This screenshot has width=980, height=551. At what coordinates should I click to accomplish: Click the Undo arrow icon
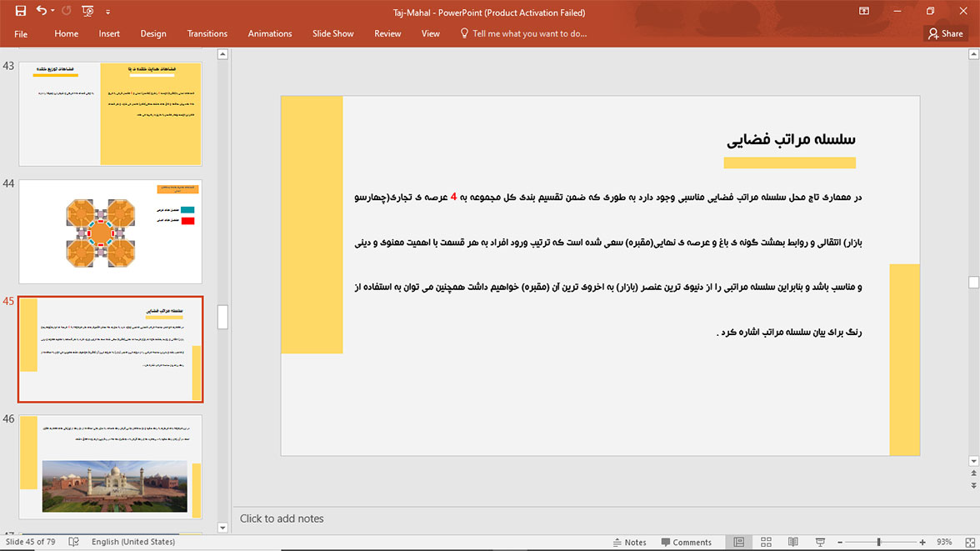click(x=41, y=12)
